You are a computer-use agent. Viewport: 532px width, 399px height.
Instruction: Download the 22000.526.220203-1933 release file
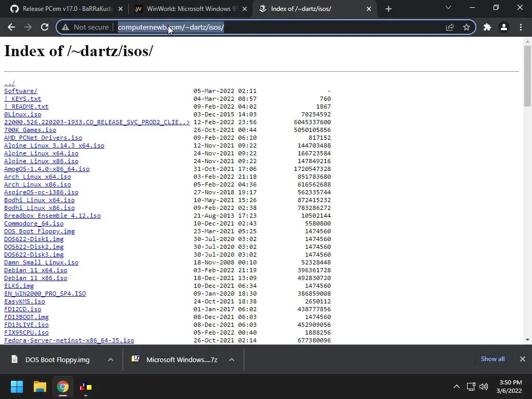pyautogui.click(x=97, y=122)
